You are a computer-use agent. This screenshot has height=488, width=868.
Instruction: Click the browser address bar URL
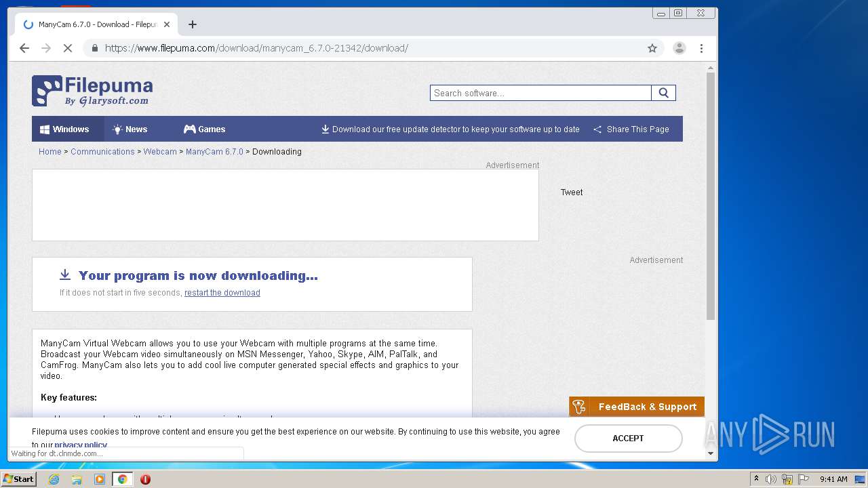256,48
